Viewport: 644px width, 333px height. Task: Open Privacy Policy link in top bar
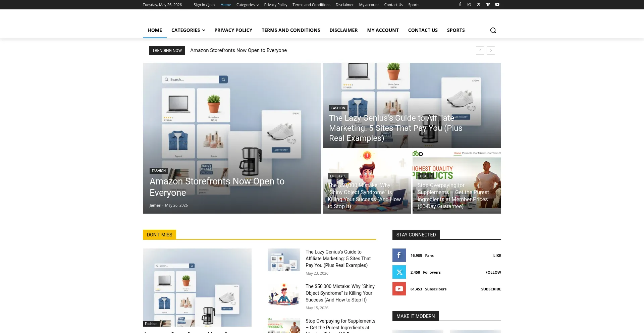[276, 5]
